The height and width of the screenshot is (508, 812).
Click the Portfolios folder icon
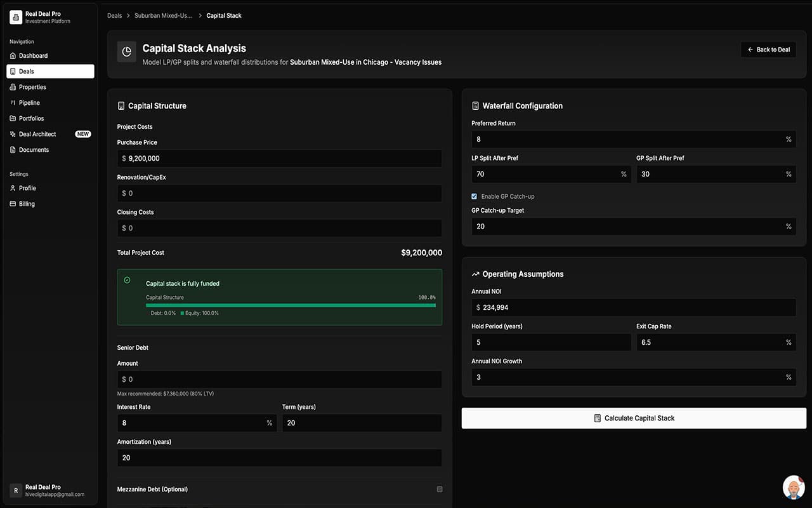(13, 119)
